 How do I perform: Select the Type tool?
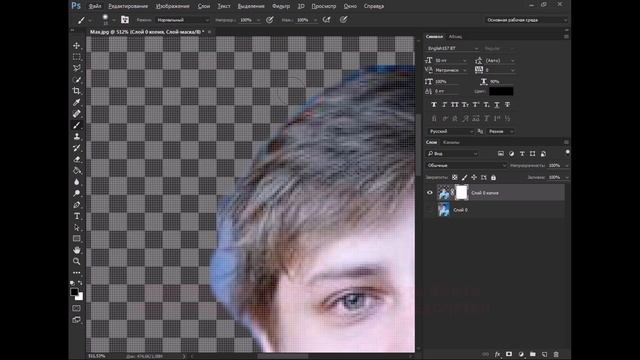tap(76, 216)
